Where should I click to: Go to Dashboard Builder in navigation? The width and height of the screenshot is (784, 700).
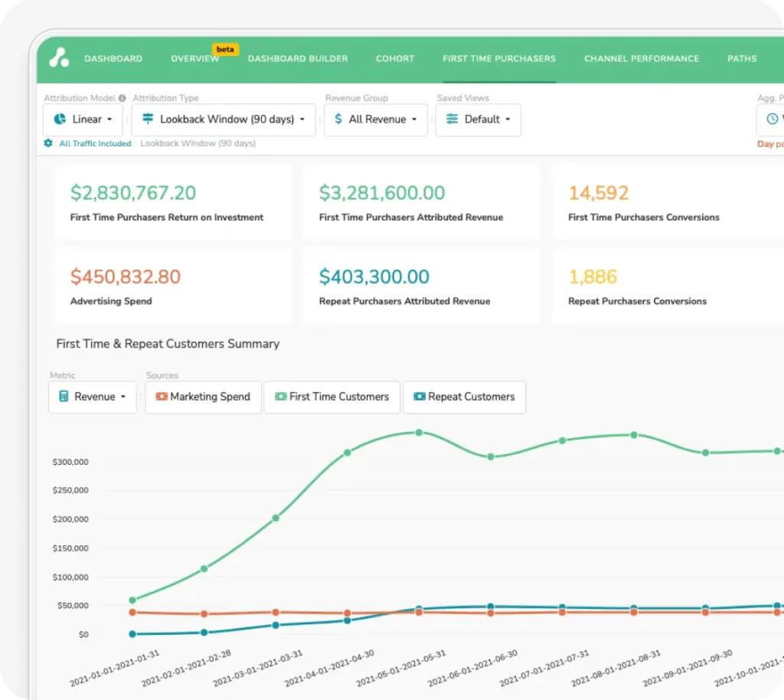click(x=298, y=58)
